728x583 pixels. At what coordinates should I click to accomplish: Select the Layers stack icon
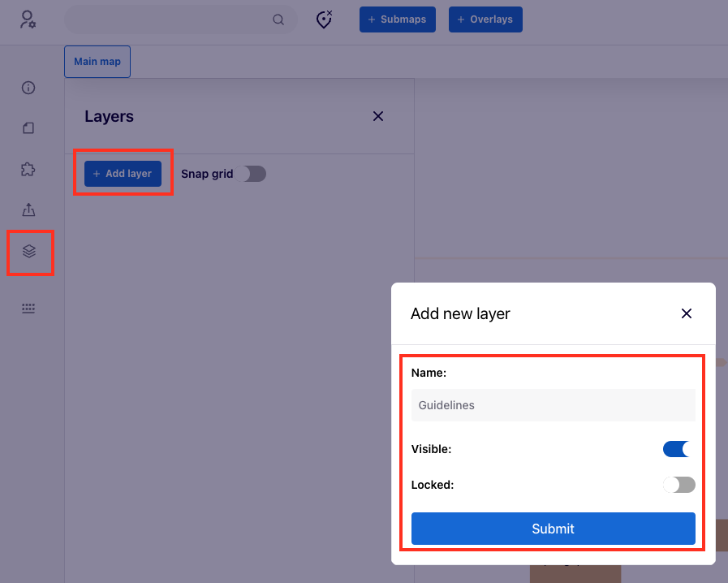click(29, 252)
